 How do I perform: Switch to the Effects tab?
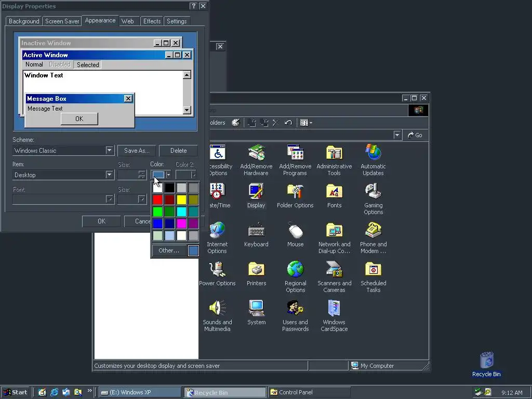coord(152,21)
